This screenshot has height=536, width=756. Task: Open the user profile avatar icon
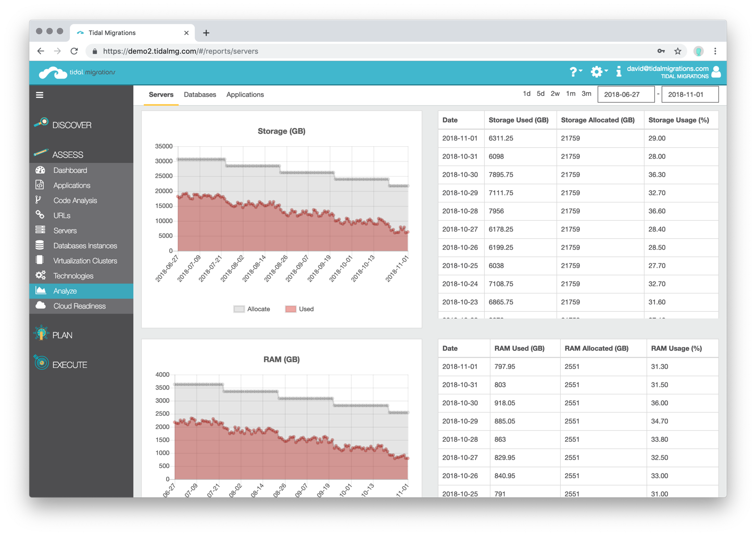716,72
